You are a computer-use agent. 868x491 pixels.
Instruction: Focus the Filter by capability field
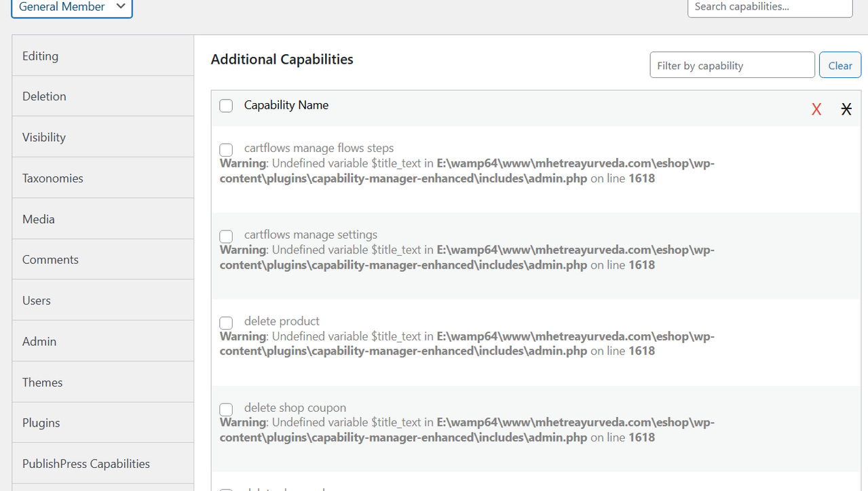[x=732, y=65]
